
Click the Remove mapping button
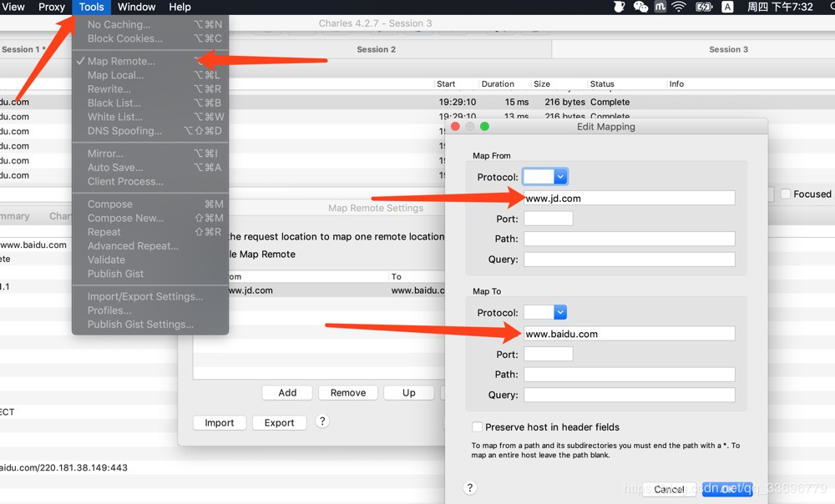click(x=347, y=393)
